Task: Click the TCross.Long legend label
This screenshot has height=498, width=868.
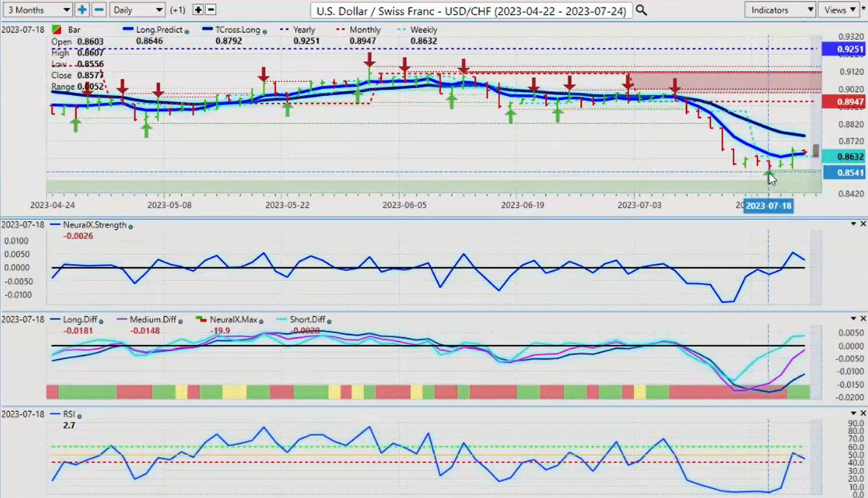Action: pyautogui.click(x=237, y=30)
